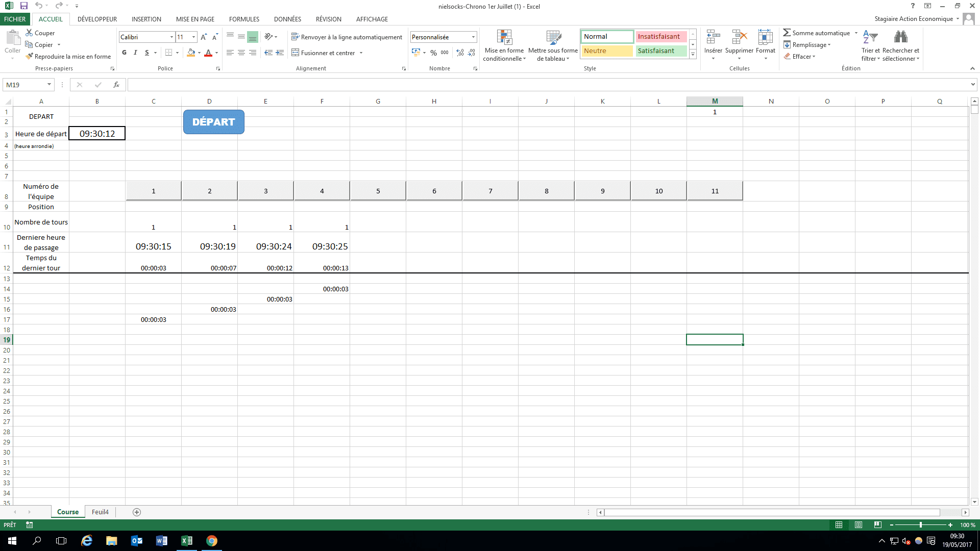Expand the font name Calibri dropdown
The width and height of the screenshot is (980, 551).
click(x=171, y=37)
